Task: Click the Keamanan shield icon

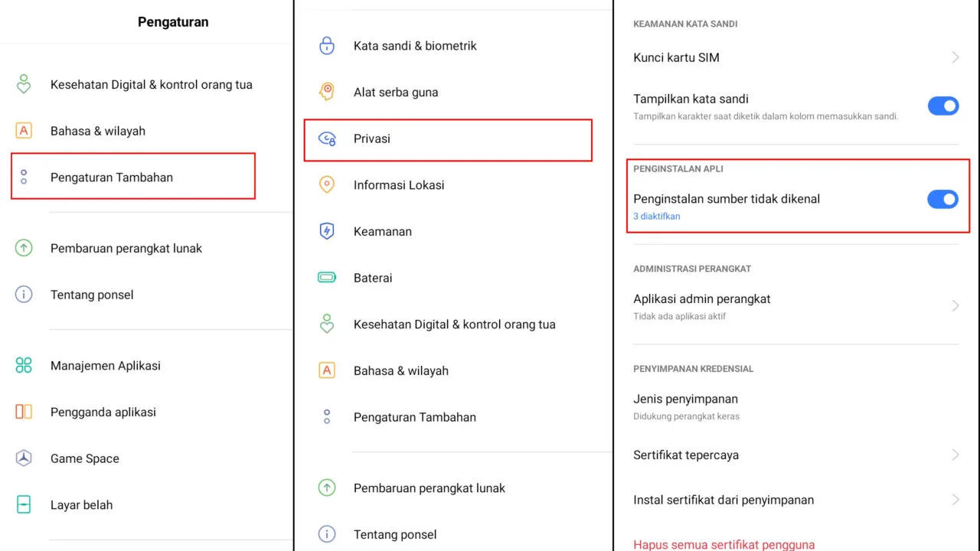Action: (x=327, y=231)
